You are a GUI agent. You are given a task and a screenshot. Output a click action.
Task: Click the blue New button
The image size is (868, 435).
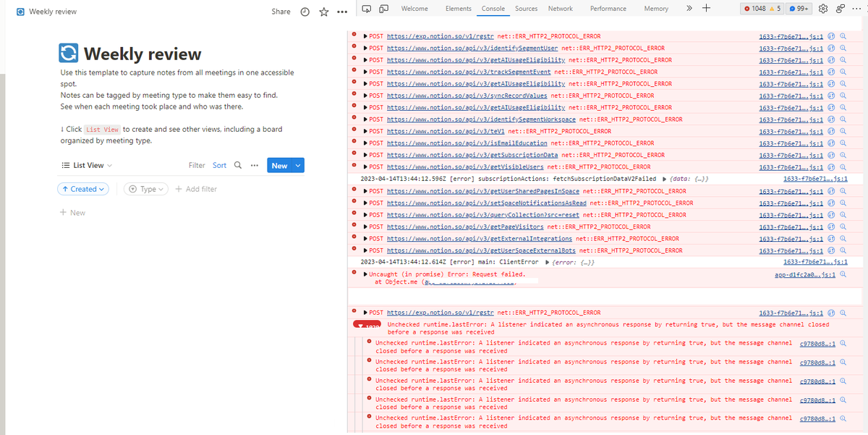coord(279,165)
